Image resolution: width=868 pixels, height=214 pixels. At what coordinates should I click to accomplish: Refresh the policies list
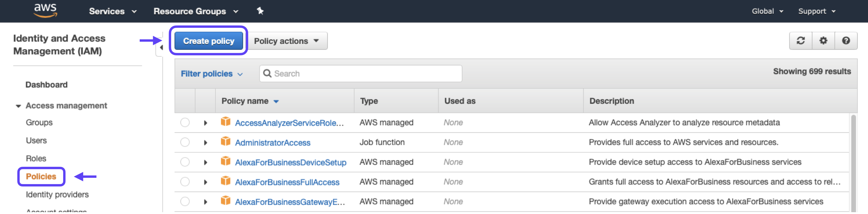(801, 41)
